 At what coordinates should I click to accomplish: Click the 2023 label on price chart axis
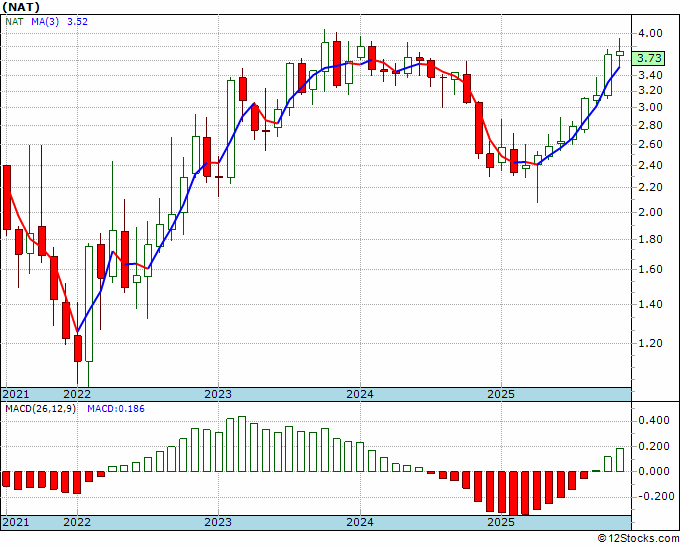(x=218, y=394)
